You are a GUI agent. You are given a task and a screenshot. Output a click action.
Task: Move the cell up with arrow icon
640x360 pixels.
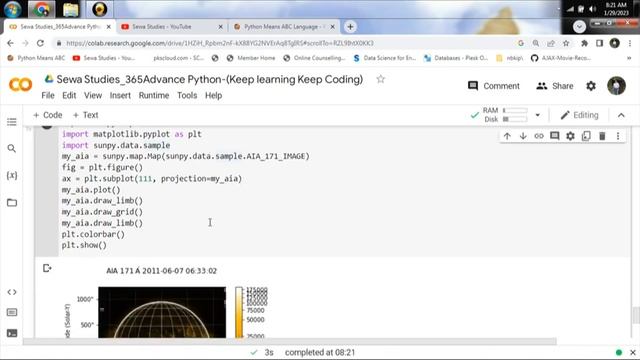(x=507, y=136)
